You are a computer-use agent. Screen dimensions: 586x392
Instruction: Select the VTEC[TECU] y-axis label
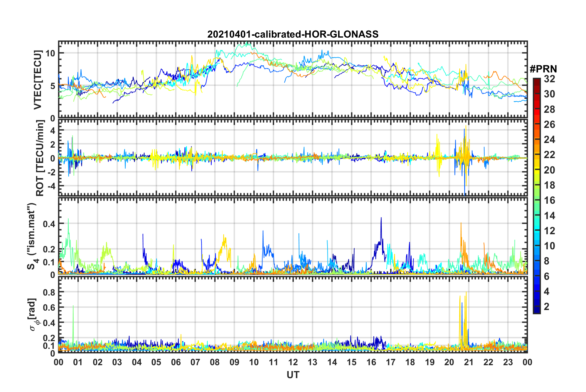38,80
